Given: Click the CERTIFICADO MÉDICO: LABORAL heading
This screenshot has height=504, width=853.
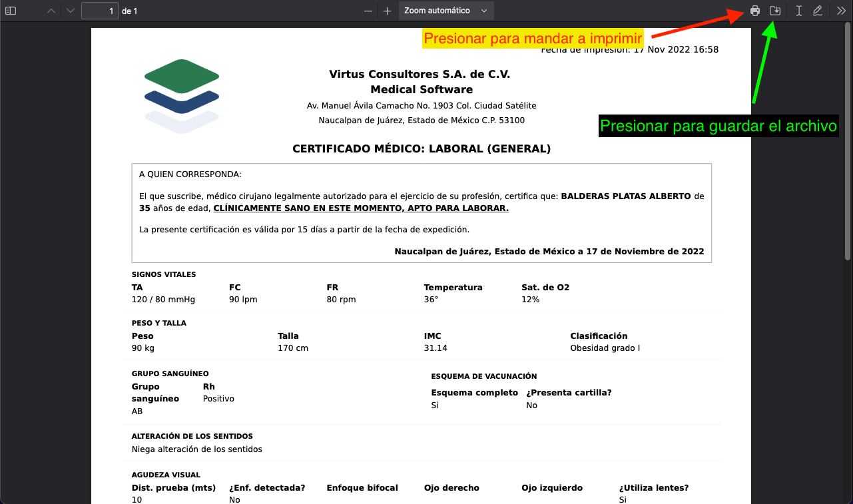Looking at the screenshot, I should [x=422, y=149].
